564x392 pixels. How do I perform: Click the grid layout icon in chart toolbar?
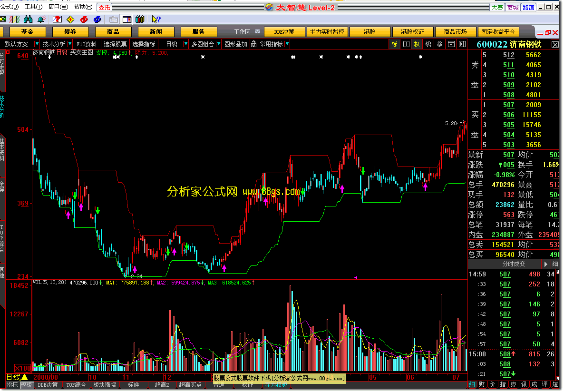coord(406,44)
